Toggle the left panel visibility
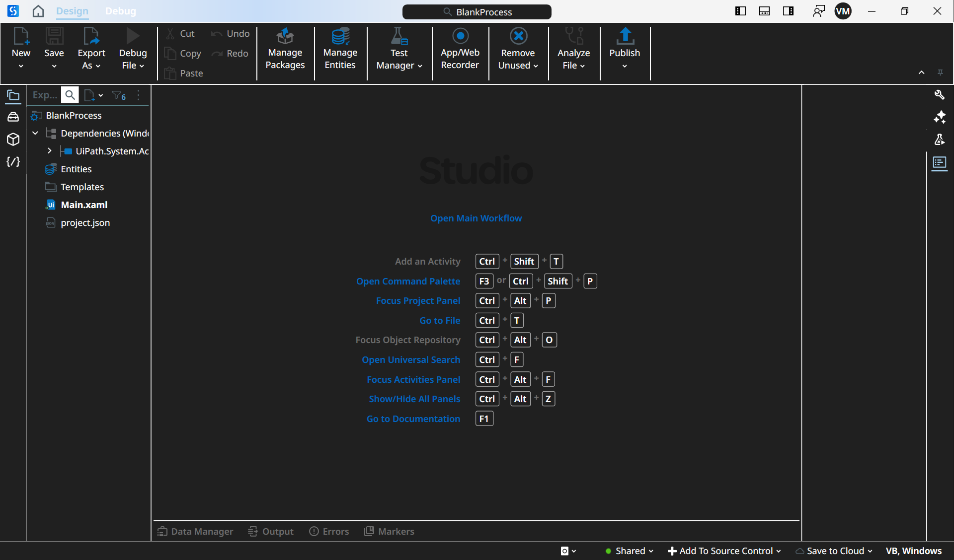Viewport: 954px width, 560px height. [740, 10]
